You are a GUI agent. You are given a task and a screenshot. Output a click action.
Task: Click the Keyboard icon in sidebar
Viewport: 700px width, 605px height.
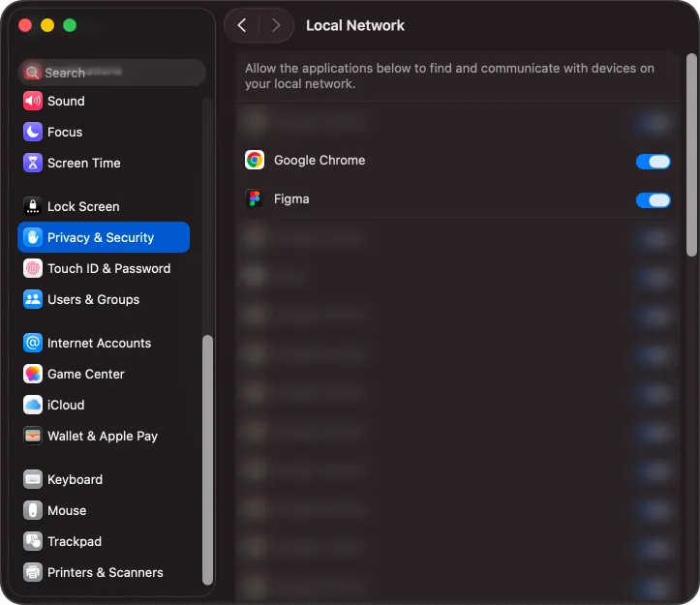pyautogui.click(x=33, y=479)
